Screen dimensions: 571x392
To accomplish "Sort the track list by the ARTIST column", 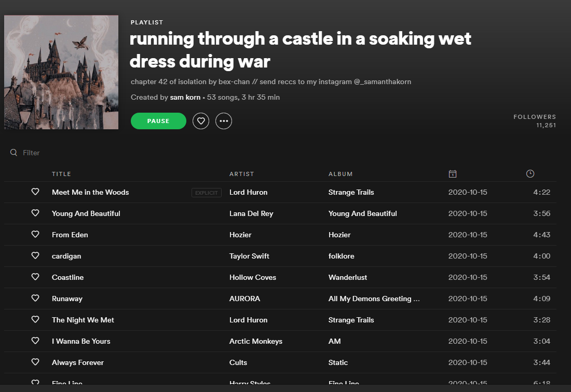I will pyautogui.click(x=241, y=174).
